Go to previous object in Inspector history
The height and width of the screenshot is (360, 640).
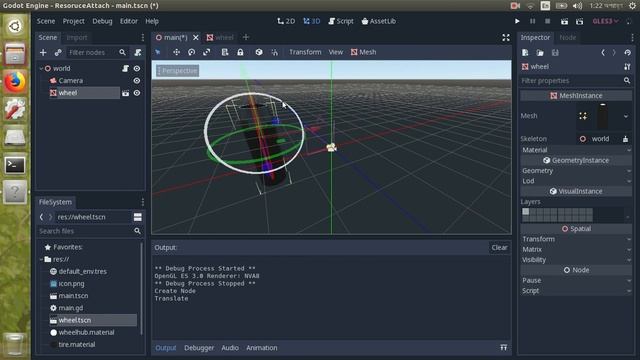603,53
